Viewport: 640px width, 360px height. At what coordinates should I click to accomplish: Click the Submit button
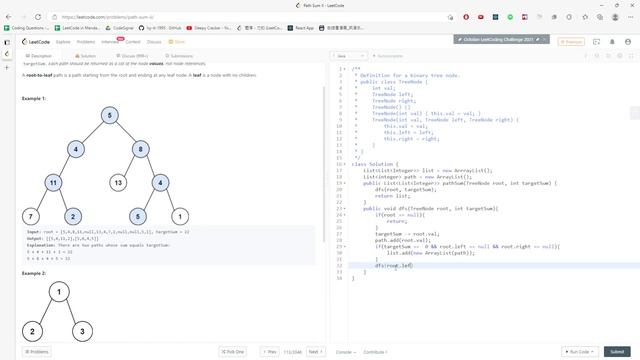pos(617,351)
